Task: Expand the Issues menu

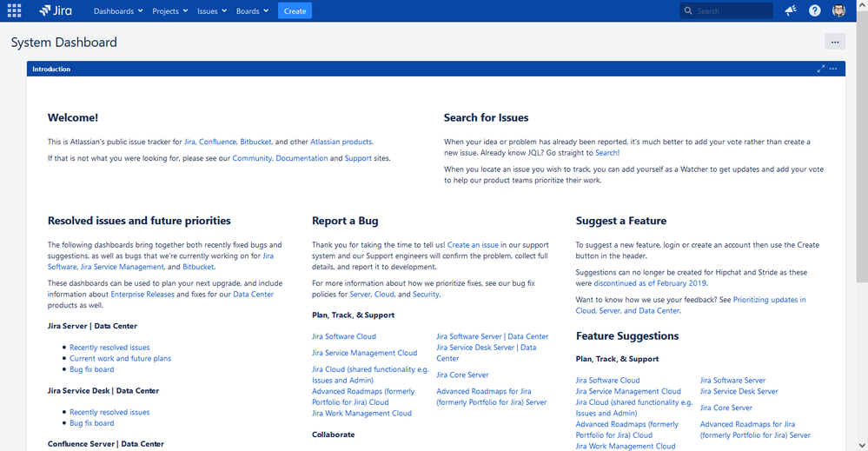Action: (x=212, y=11)
